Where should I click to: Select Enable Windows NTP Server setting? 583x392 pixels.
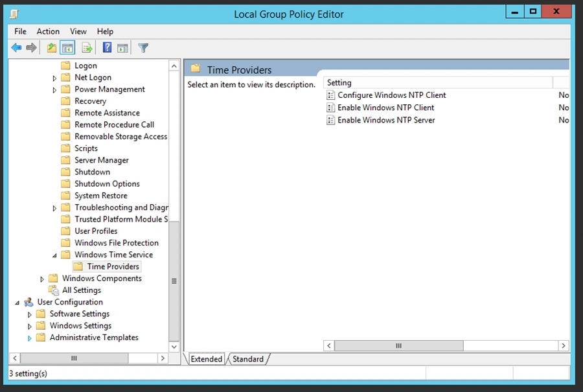[386, 120]
